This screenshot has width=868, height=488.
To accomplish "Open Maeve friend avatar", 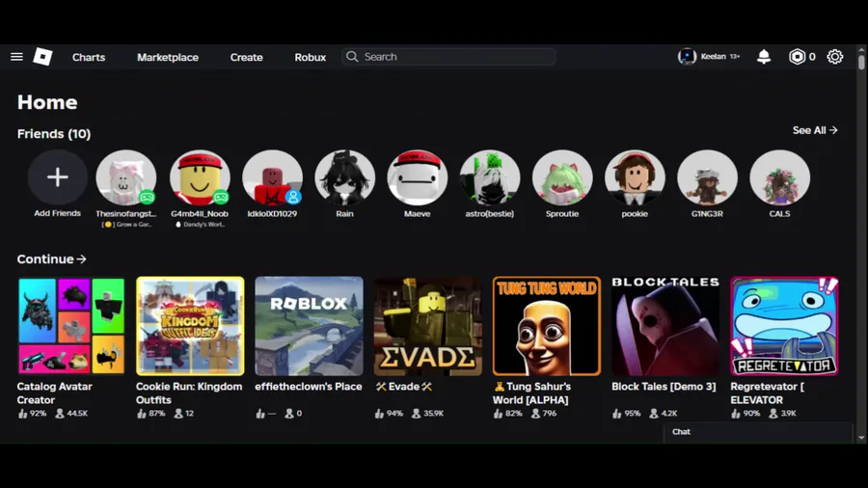I will coord(417,177).
